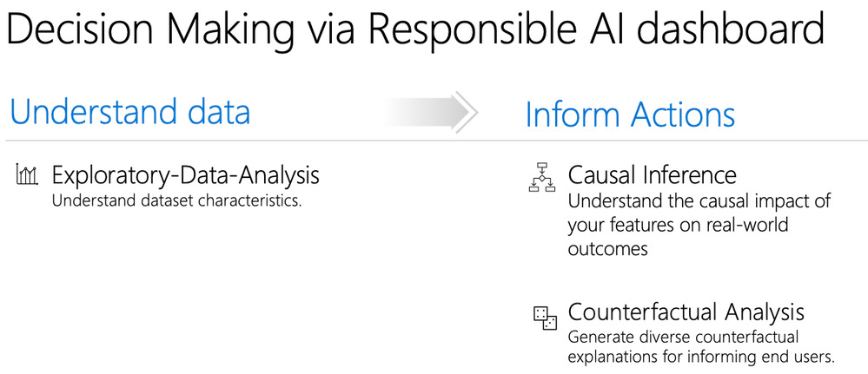Click the horizontal divider line under the headings
The height and width of the screenshot is (374, 868).
click(434, 141)
